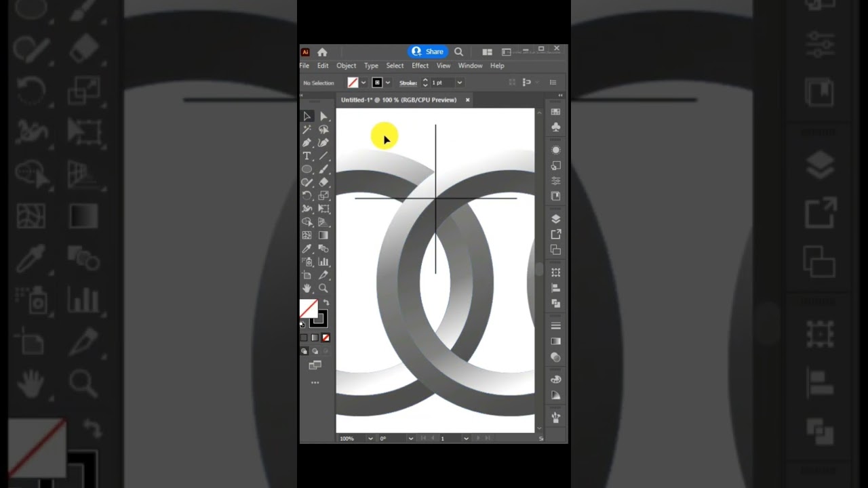Activate the Mesh tool
The width and height of the screenshot is (868, 488).
tap(307, 235)
